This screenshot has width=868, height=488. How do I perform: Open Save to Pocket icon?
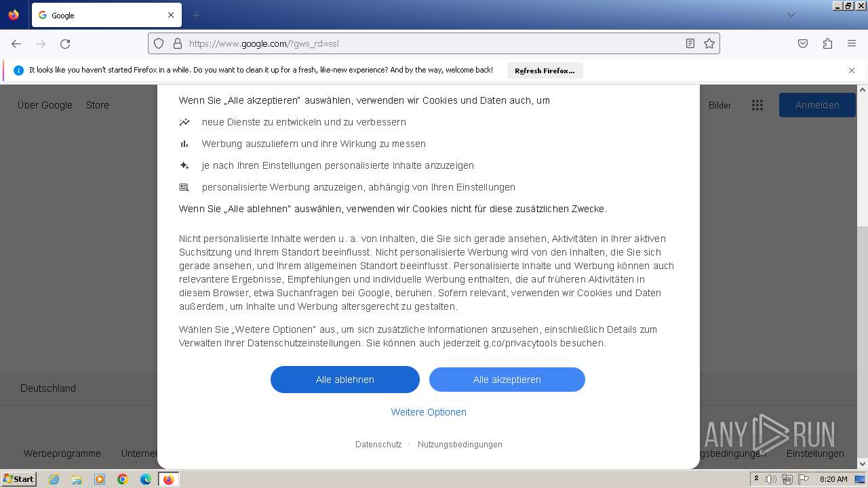[x=803, y=43]
